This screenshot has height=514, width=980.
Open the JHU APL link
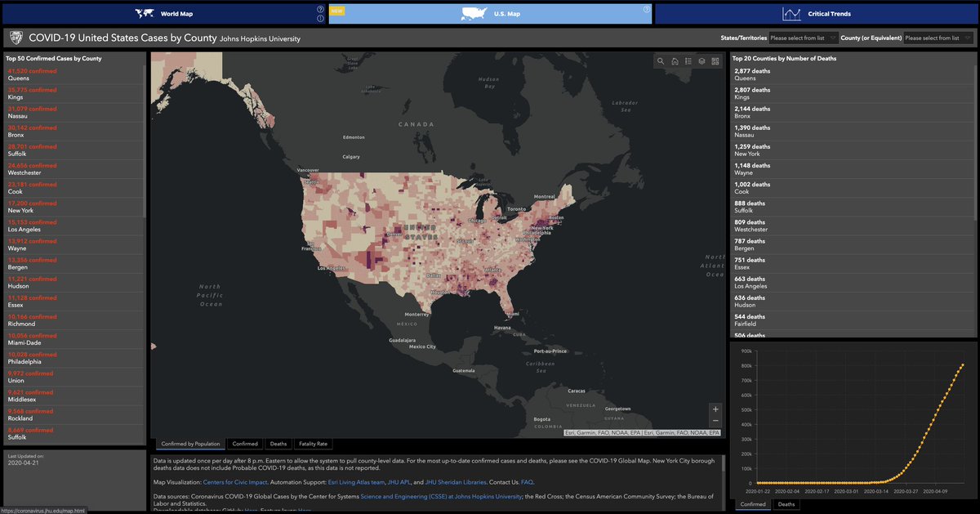click(399, 483)
